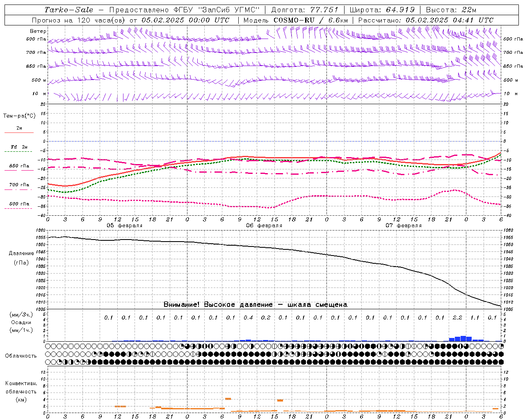The height and width of the screenshot is (420, 525).
Task: Select the elevation text Высота: 22м
Action: pyautogui.click(x=451, y=10)
